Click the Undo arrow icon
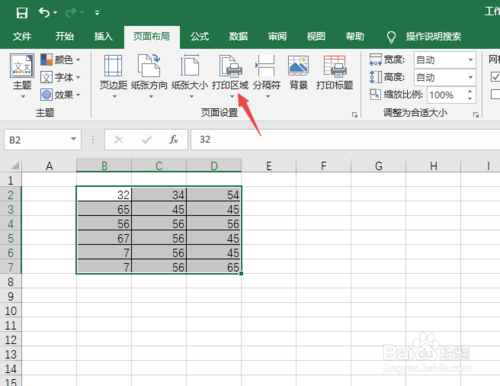This screenshot has height=386, width=500. [44, 13]
